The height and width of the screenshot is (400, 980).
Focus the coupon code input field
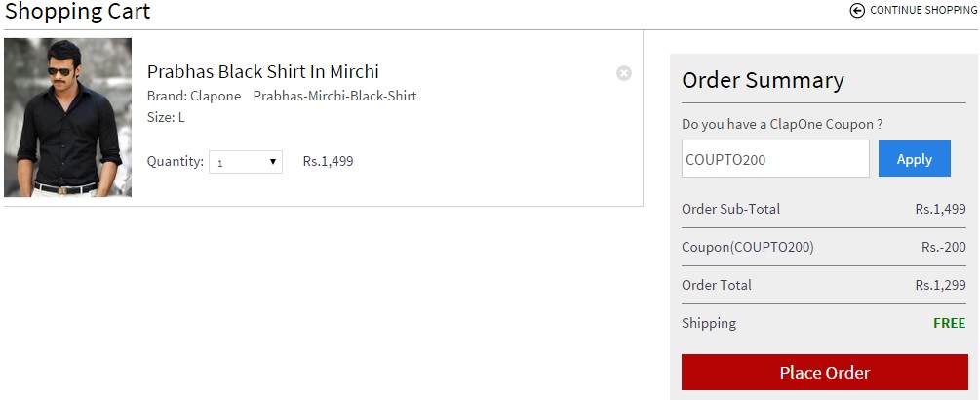click(x=775, y=159)
